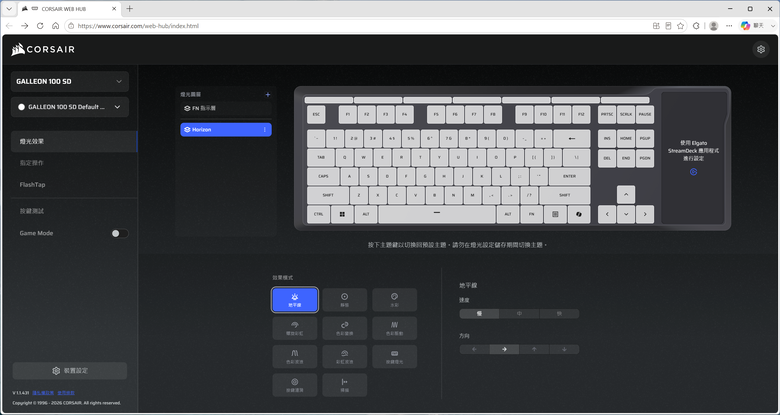The height and width of the screenshot is (415, 780).
Task: Select the FN key on the keyboard preview
Action: tap(531, 214)
